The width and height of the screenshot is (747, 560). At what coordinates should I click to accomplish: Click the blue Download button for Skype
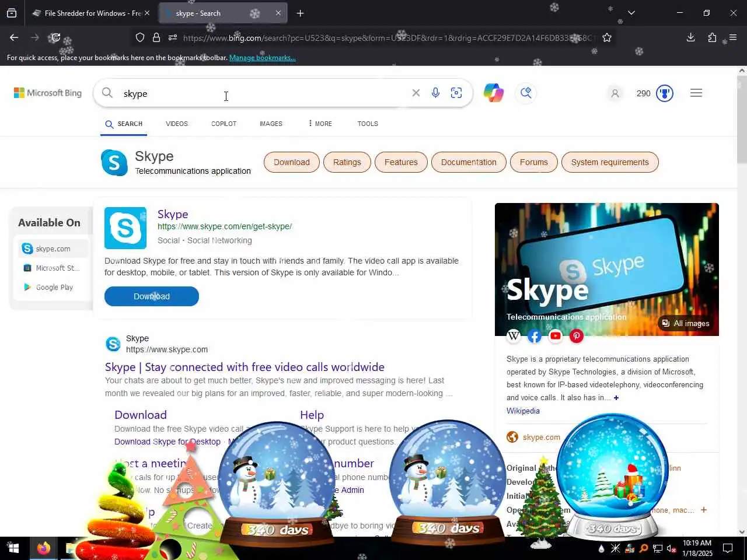tap(152, 296)
